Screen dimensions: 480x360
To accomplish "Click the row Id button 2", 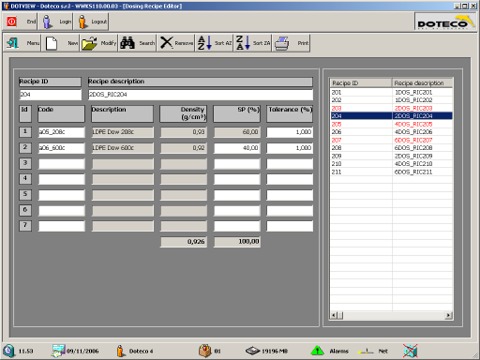I will pos(25,148).
